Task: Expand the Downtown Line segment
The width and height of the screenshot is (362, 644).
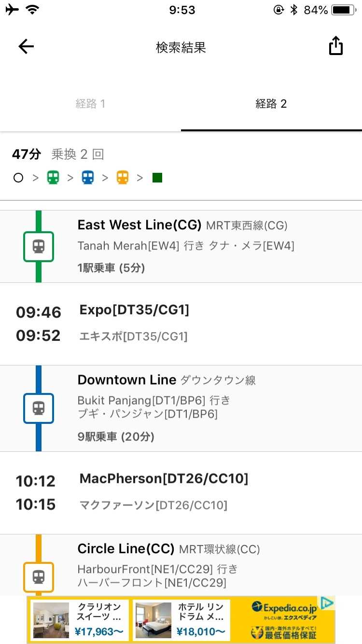Action: pyautogui.click(x=193, y=408)
